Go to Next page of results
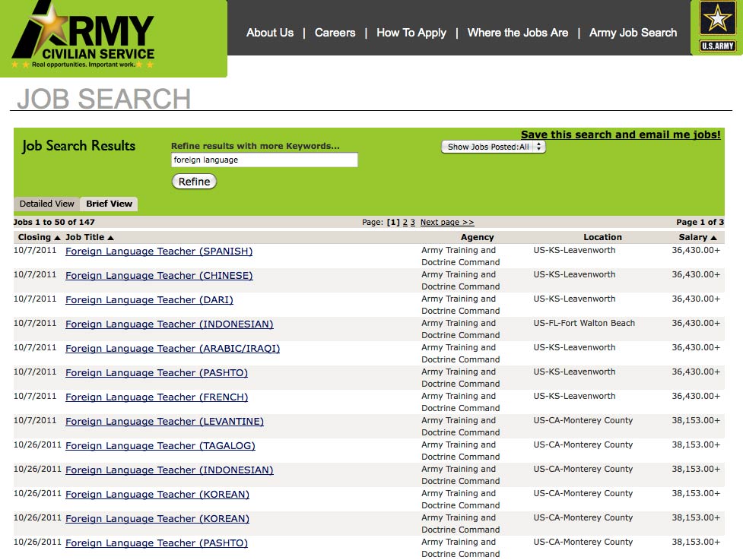 pos(446,223)
